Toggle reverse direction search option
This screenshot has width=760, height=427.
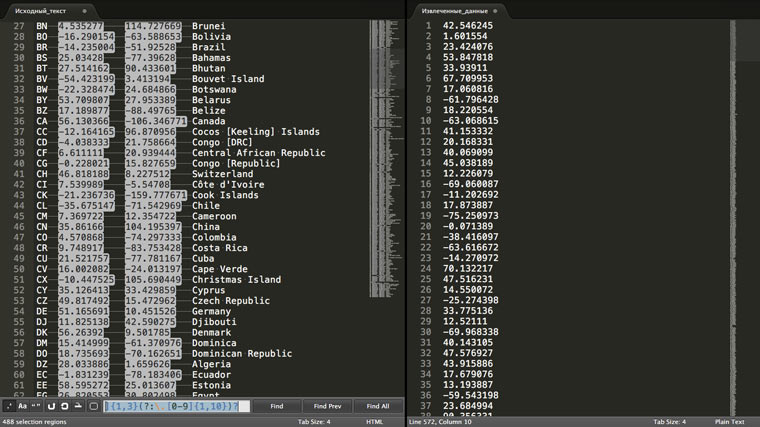pyautogui.click(x=51, y=406)
